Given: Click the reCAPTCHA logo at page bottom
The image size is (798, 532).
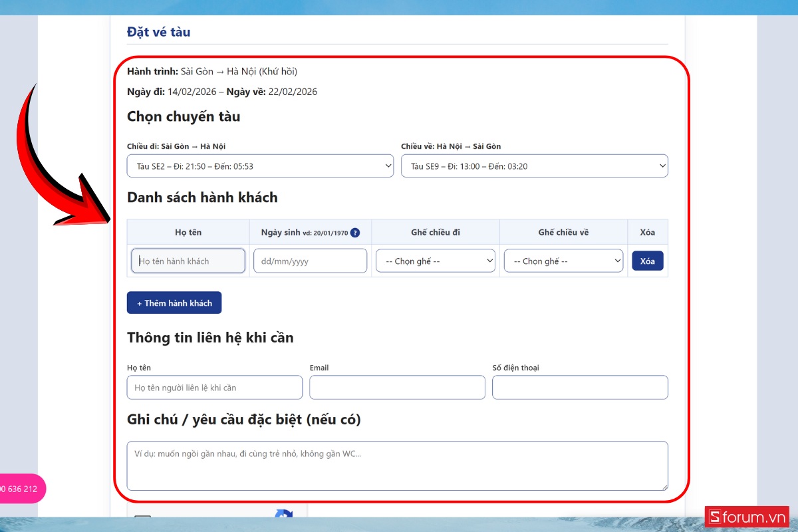Looking at the screenshot, I should click(x=283, y=515).
